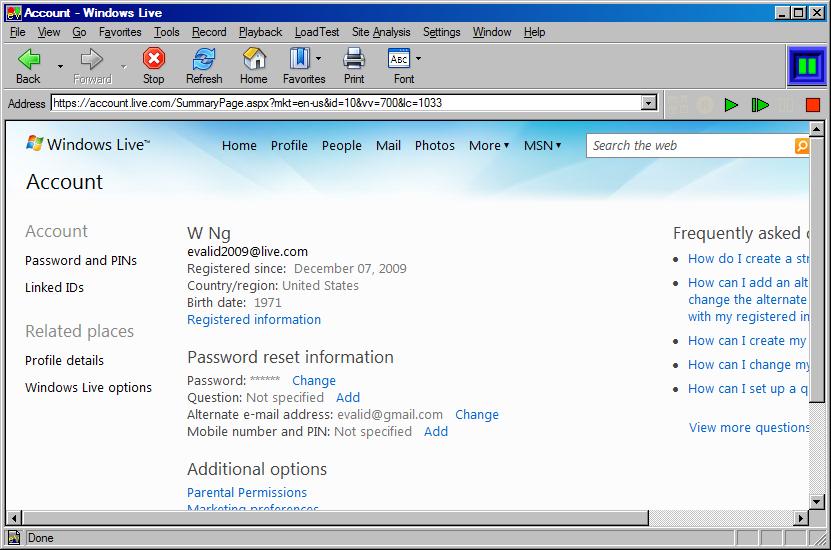The height and width of the screenshot is (550, 831).
Task: Start playback with green play triangle
Action: pos(731,104)
